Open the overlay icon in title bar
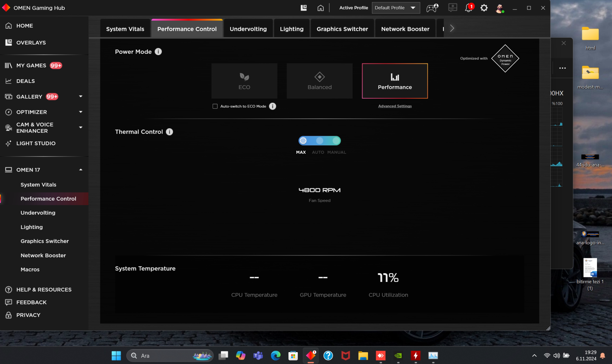Screen dimensions: 612x364 click(x=304, y=8)
